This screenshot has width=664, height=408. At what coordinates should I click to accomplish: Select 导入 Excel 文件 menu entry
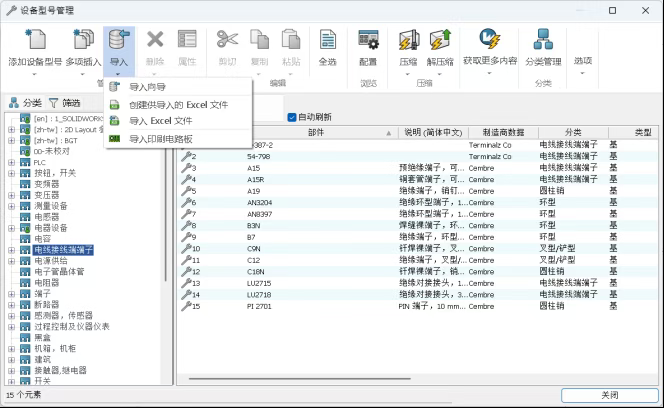[x=160, y=120]
